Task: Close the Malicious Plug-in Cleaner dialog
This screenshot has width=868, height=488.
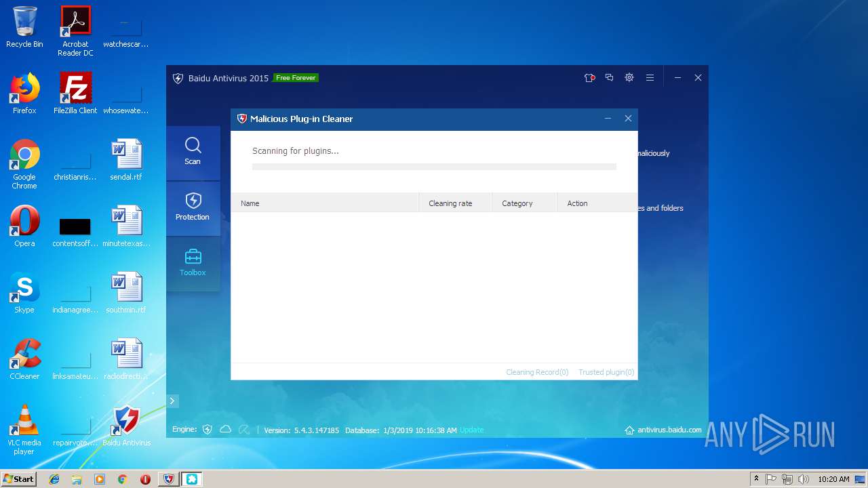Action: coord(628,119)
